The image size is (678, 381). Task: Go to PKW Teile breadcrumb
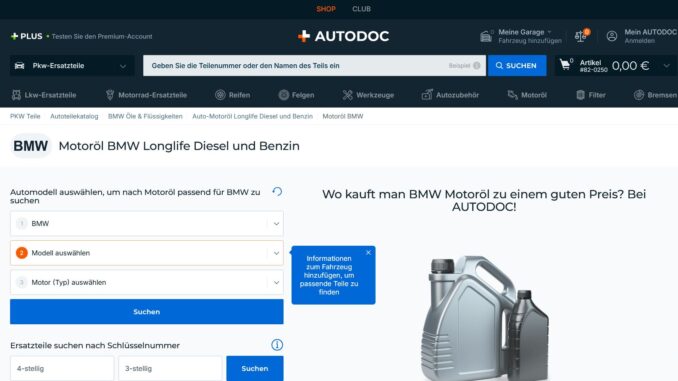[x=25, y=116]
